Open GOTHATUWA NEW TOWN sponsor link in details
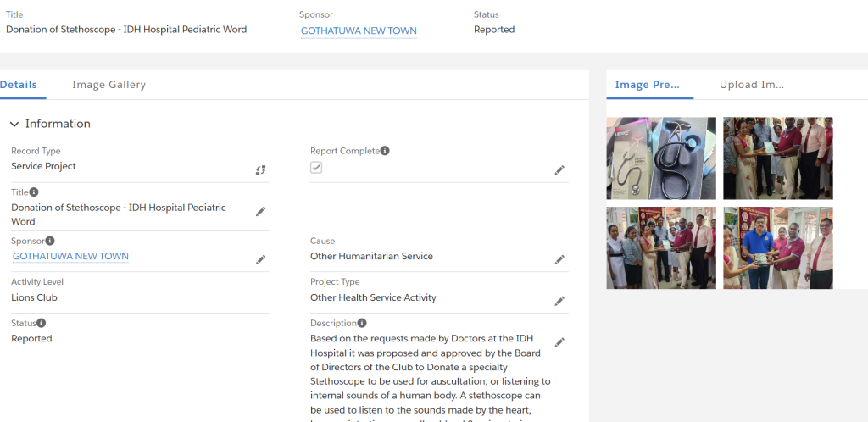868x422 pixels. 70,256
